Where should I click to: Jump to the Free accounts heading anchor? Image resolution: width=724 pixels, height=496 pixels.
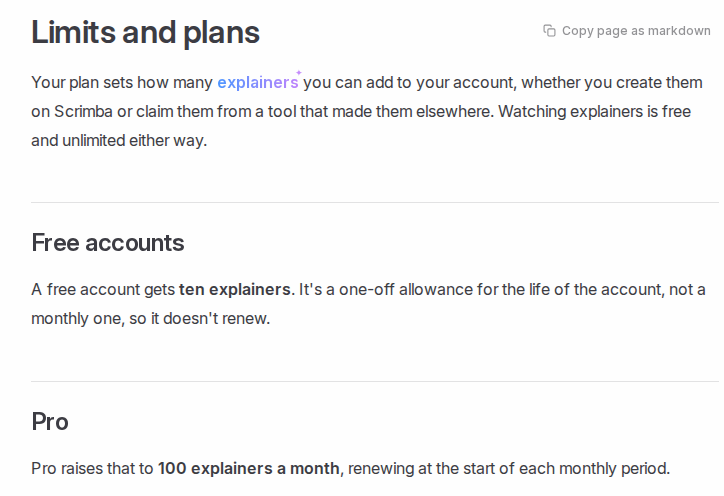click(x=108, y=242)
